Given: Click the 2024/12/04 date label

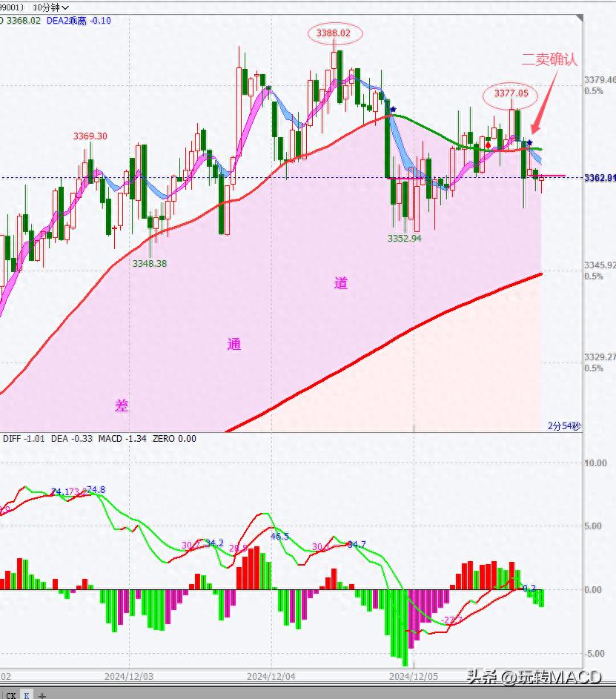Looking at the screenshot, I should click(271, 676).
